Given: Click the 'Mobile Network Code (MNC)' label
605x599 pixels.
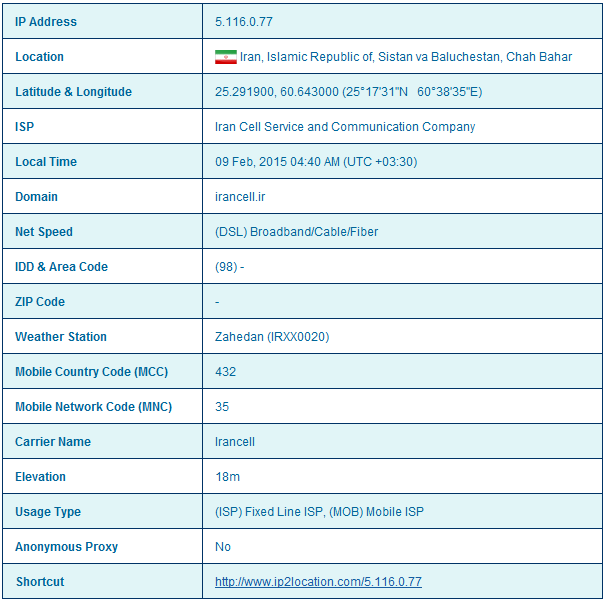Looking at the screenshot, I should pyautogui.click(x=93, y=407).
